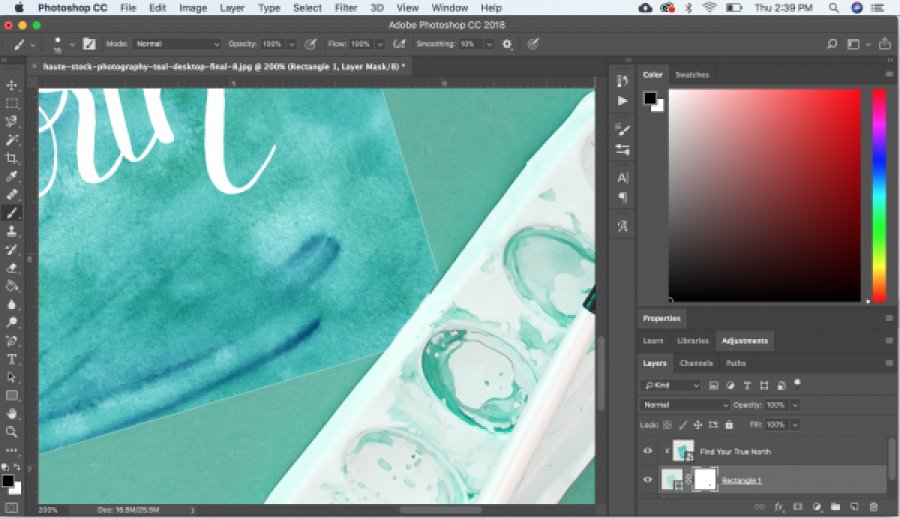This screenshot has width=900, height=518.
Task: Open the Swatches panel tab
Action: (692, 75)
